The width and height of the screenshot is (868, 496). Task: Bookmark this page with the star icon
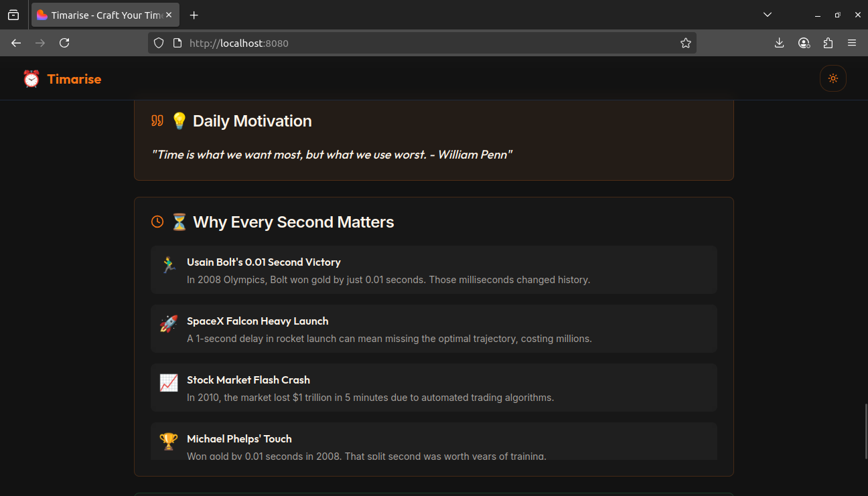point(685,43)
